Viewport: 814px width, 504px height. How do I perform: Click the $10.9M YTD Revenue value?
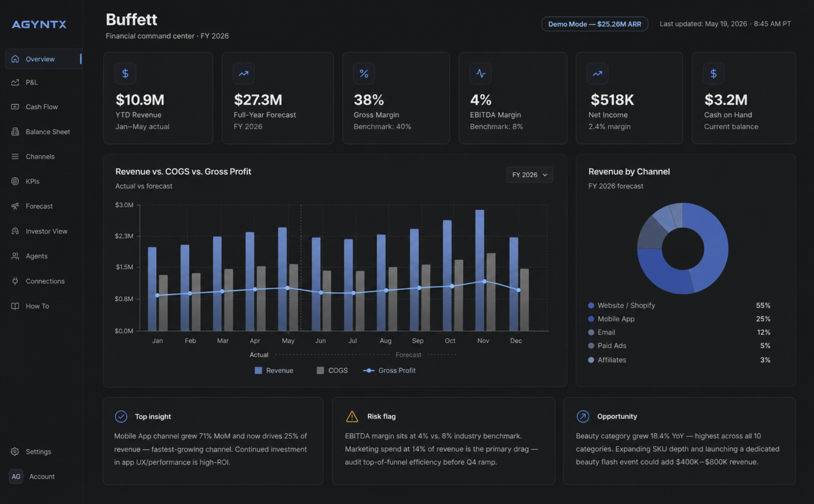pos(140,100)
